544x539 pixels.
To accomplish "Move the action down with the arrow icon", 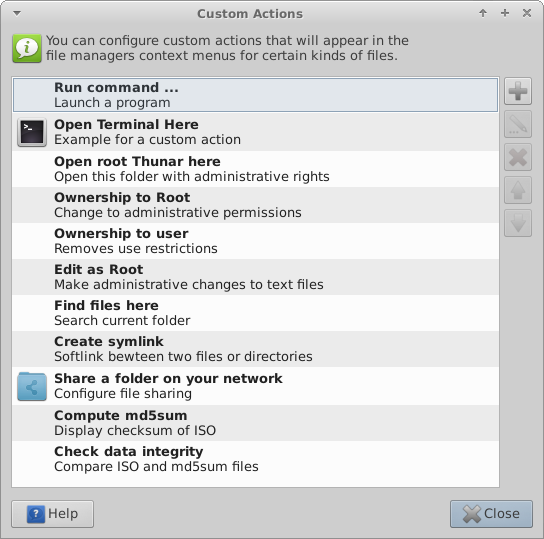I will 518,223.
